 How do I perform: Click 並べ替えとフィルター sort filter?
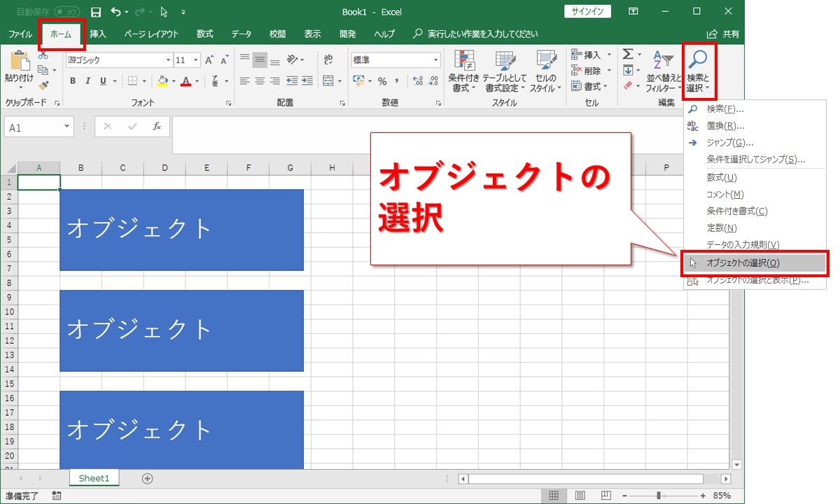[663, 71]
